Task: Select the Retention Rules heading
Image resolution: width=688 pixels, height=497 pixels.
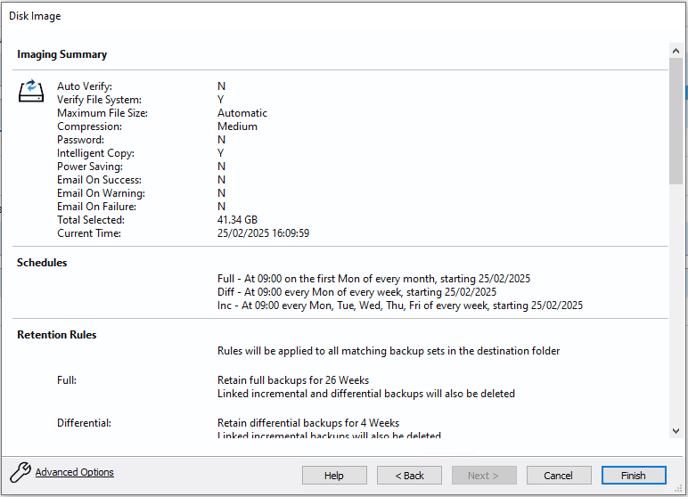Action: pyautogui.click(x=57, y=335)
